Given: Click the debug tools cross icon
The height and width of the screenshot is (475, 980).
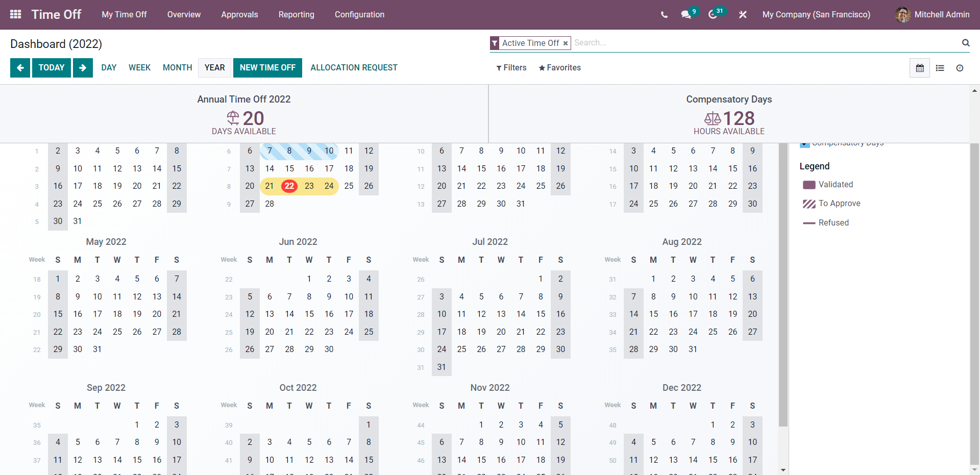Looking at the screenshot, I should (743, 15).
